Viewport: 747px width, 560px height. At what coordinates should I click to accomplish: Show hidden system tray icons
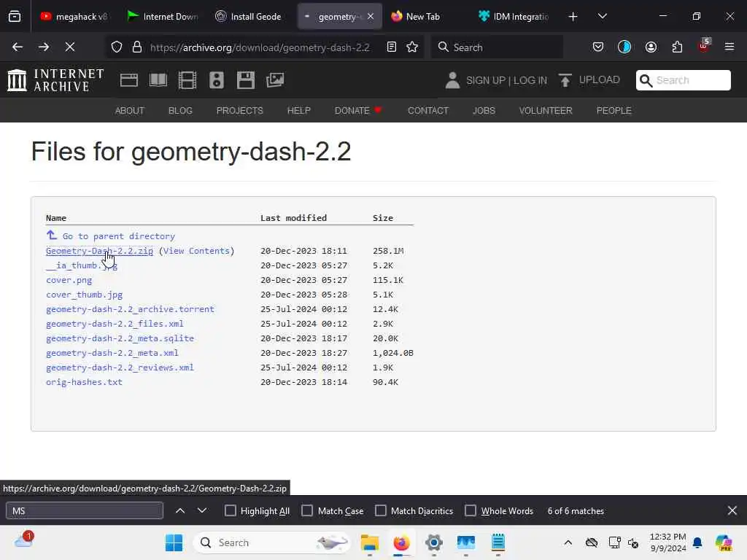[x=568, y=542]
